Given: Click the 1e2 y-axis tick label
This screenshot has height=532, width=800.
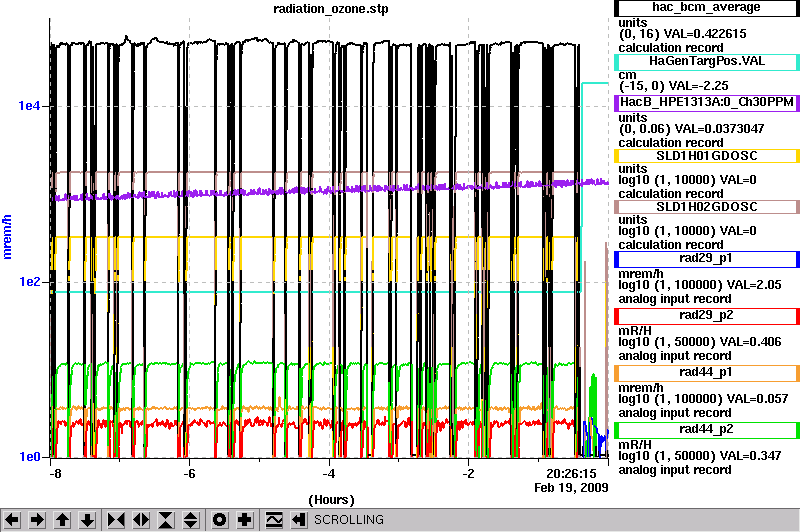Looking at the screenshot, I should click(x=29, y=282).
